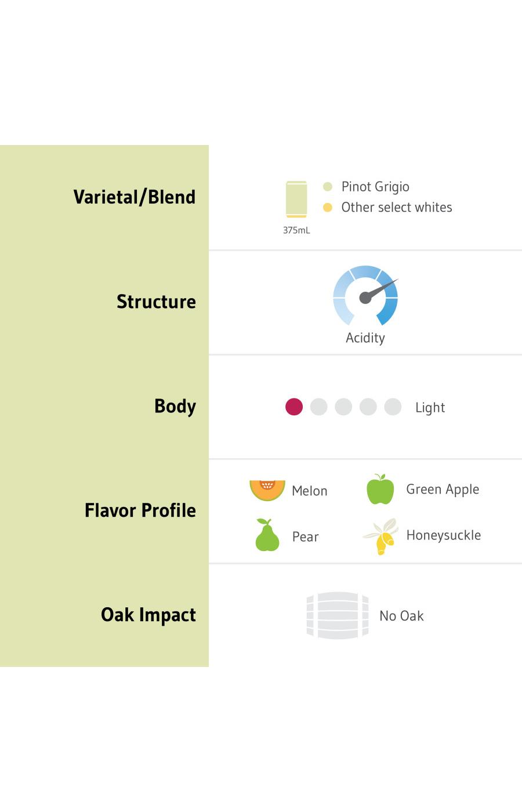Click the No Oak label

click(401, 616)
